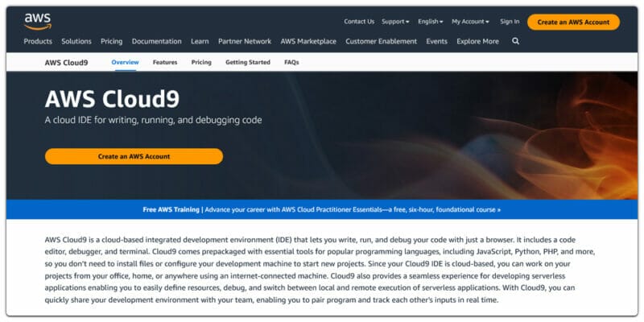Click the 'A cloud IDE for writing' subtitle
This screenshot has height=322, width=644.
pyautogui.click(x=153, y=120)
